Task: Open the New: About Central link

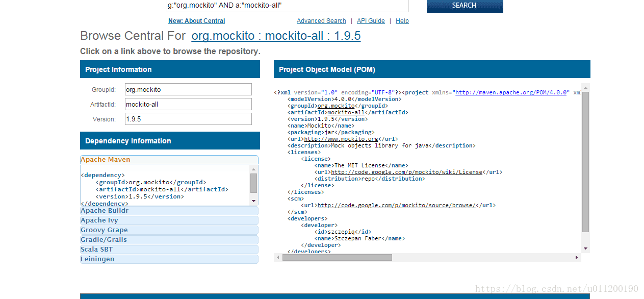Action: pos(196,21)
